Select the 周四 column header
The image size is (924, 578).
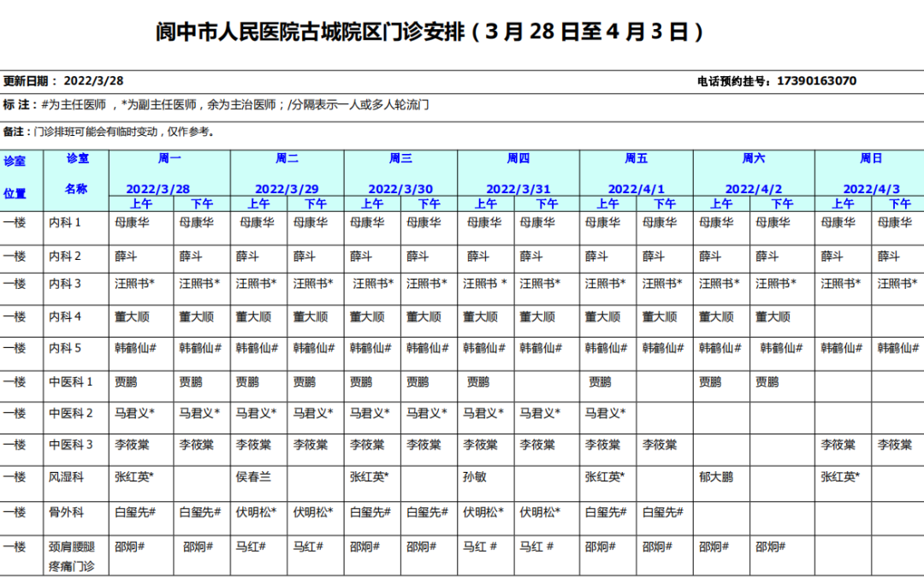(x=518, y=159)
